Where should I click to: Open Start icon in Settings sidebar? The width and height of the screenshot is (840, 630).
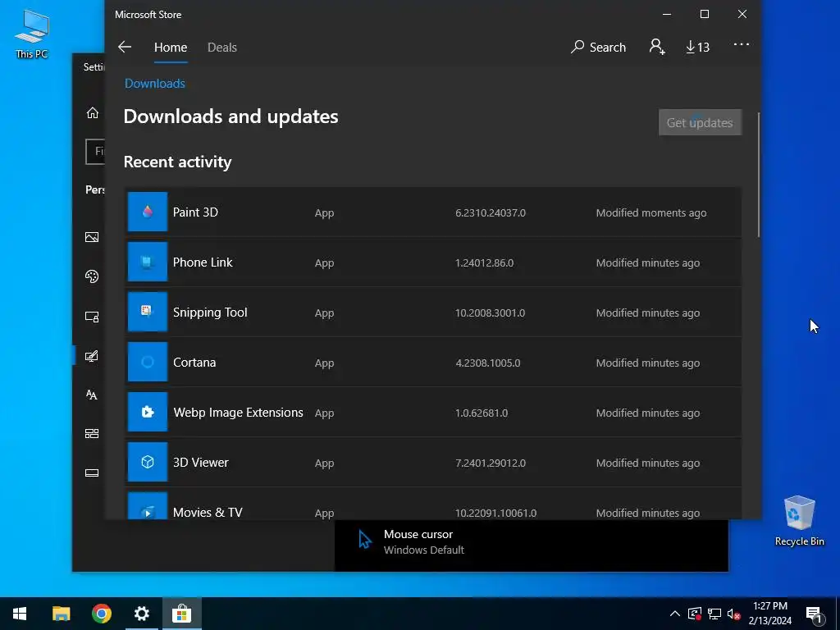tap(92, 434)
